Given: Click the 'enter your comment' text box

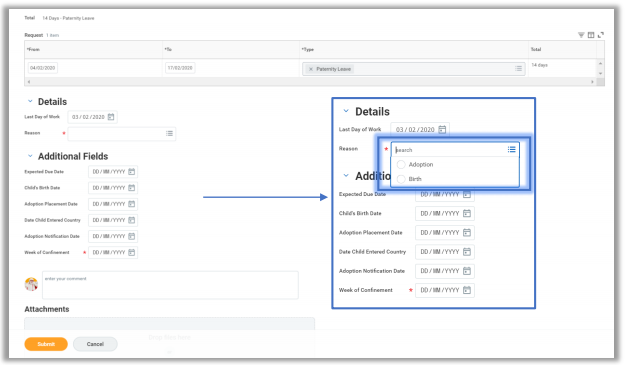Looking at the screenshot, I should [x=170, y=285].
